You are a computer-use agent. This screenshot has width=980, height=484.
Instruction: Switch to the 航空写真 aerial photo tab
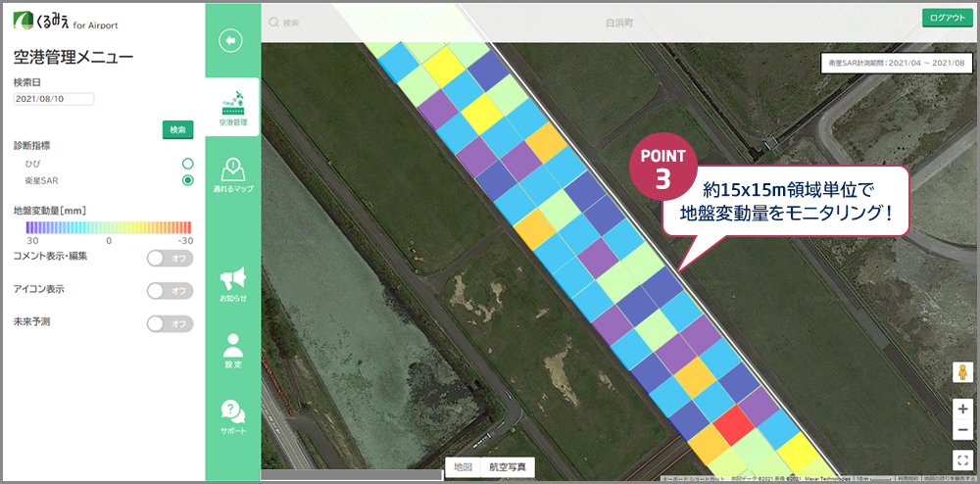508,467
